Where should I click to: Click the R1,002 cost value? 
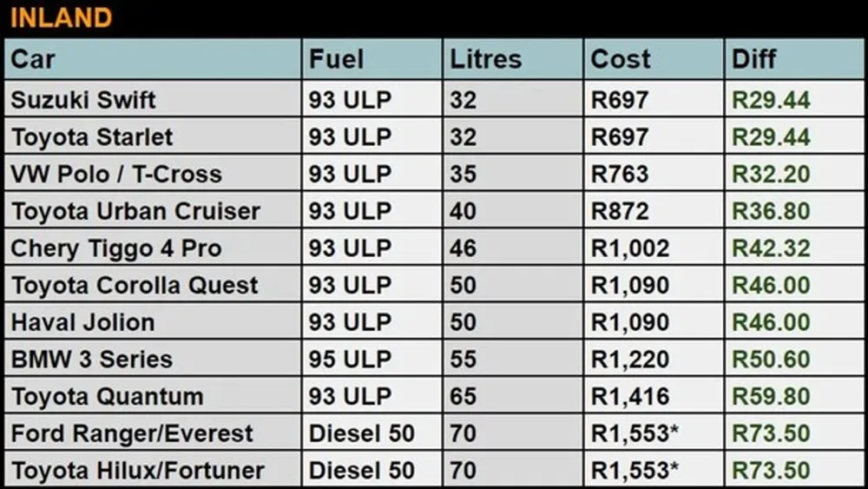[x=630, y=248]
